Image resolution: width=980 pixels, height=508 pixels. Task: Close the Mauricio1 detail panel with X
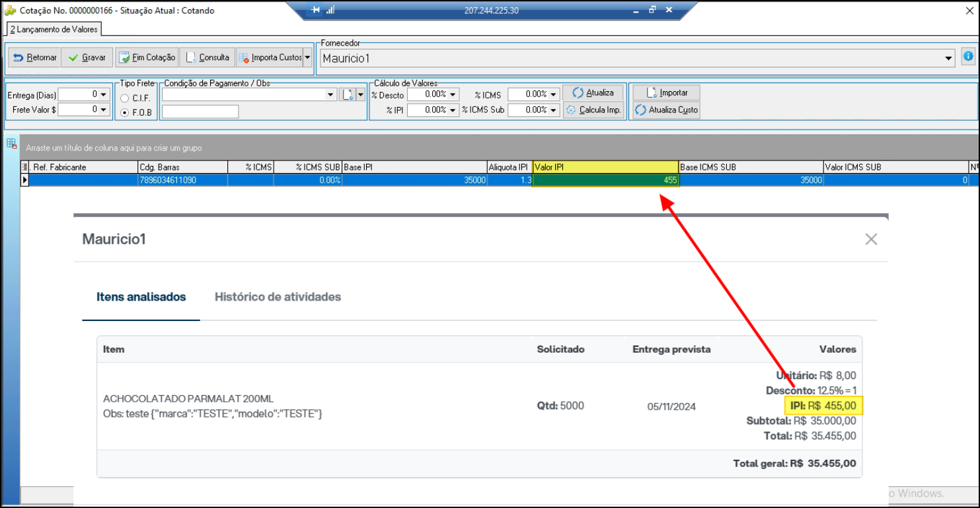coord(871,239)
